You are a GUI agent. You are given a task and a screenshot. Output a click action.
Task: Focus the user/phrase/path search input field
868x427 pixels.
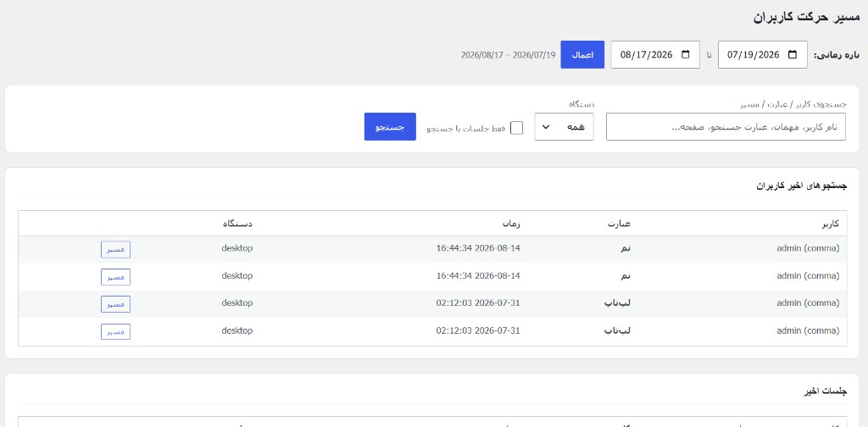click(x=726, y=127)
